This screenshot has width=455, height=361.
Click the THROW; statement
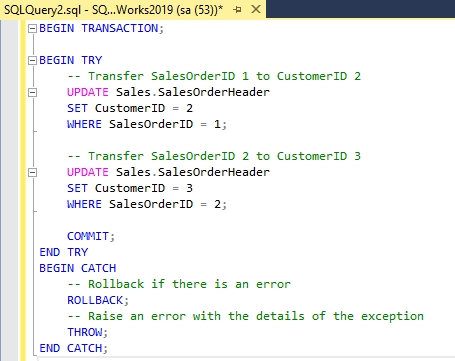(x=88, y=332)
